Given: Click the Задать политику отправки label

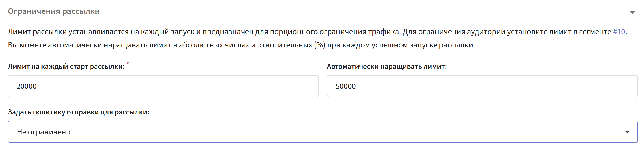Looking at the screenshot, I should pos(78,112).
